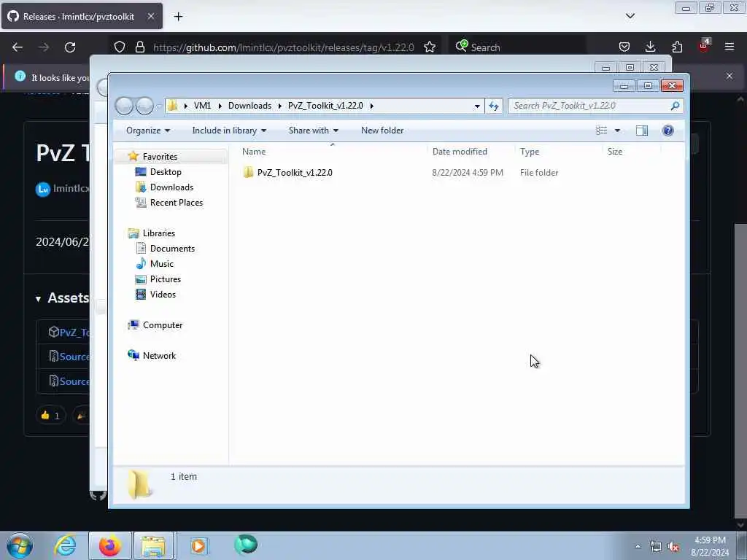Screen dimensions: 747x560
Task: Sort by the Name column header
Action: 254,152
